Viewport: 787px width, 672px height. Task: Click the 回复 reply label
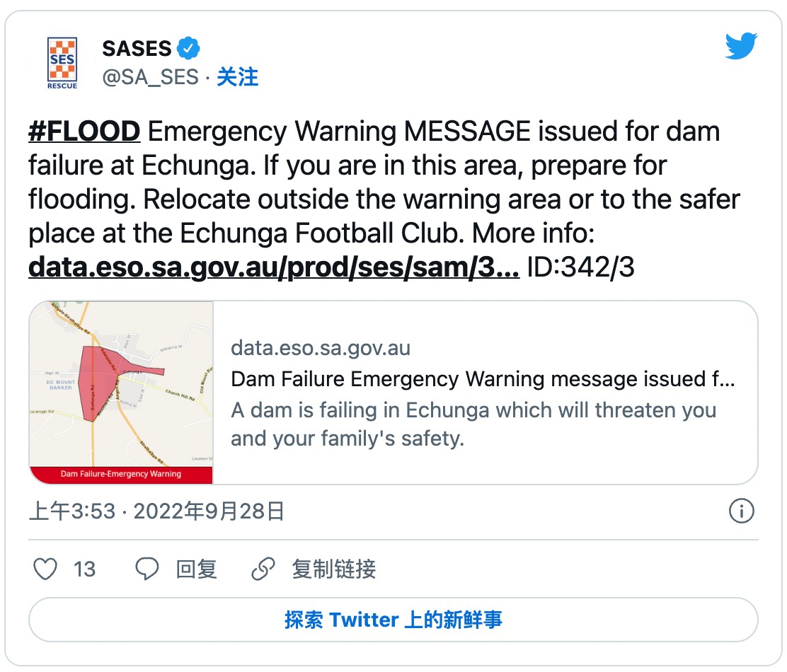click(196, 569)
